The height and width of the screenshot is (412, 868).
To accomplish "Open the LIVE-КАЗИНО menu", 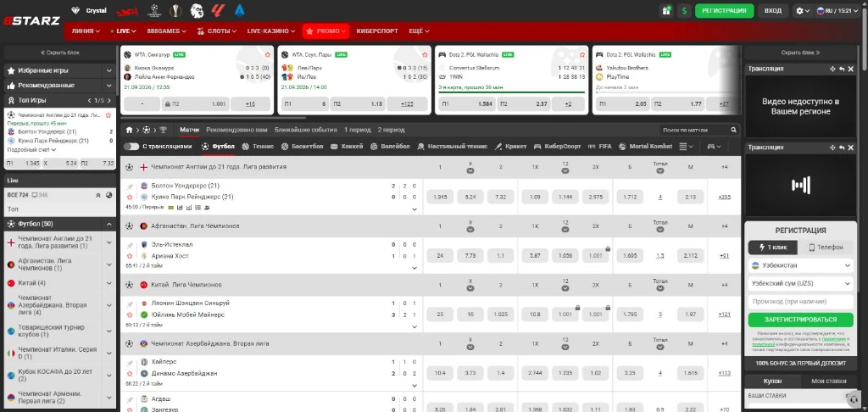I will coord(271,31).
